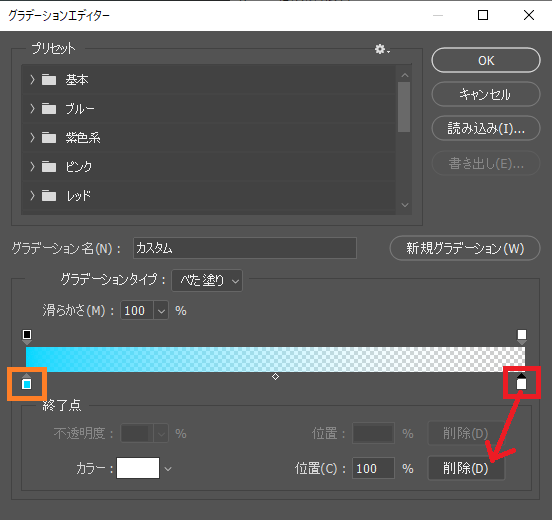This screenshot has height=520, width=552.
Task: Click the グラデーション名 input field
Action: [x=245, y=248]
